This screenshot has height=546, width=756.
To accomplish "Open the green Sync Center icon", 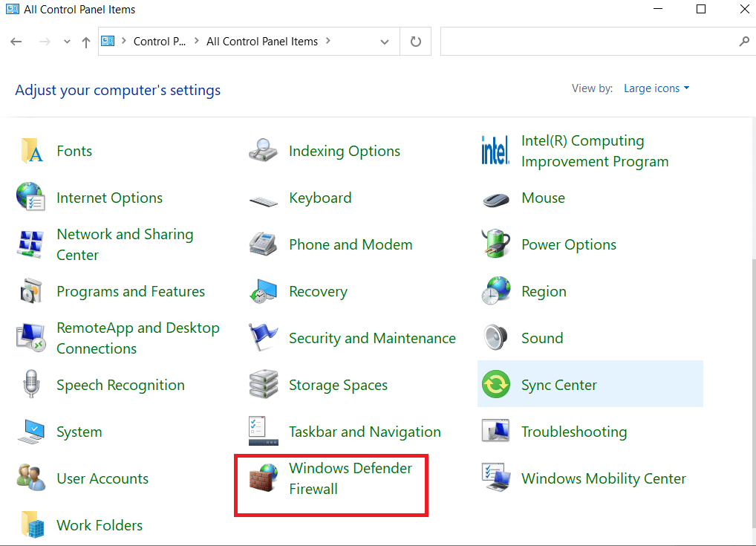I will pos(495,384).
